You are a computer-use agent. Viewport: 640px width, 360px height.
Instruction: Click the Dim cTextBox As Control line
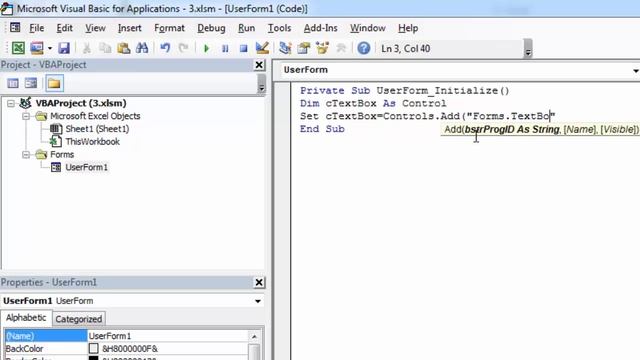click(x=373, y=103)
